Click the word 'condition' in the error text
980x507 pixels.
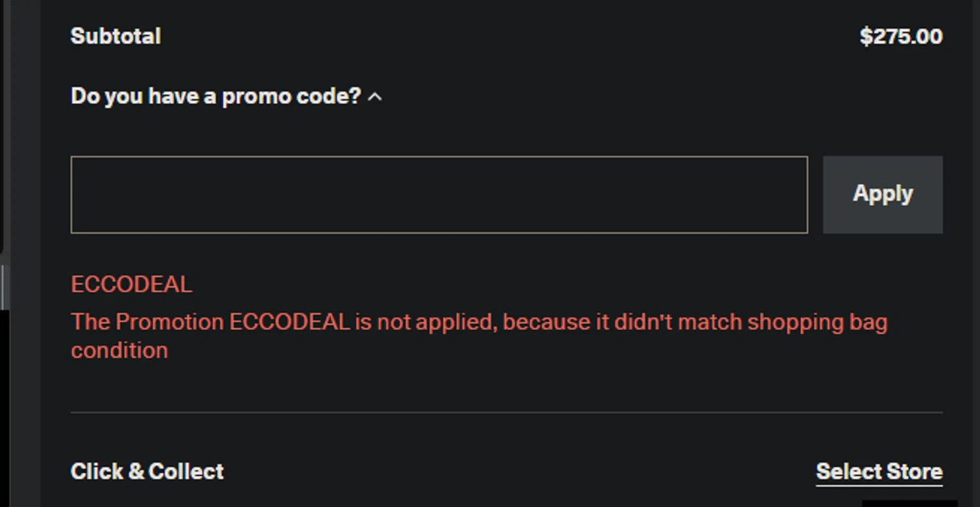[120, 351]
